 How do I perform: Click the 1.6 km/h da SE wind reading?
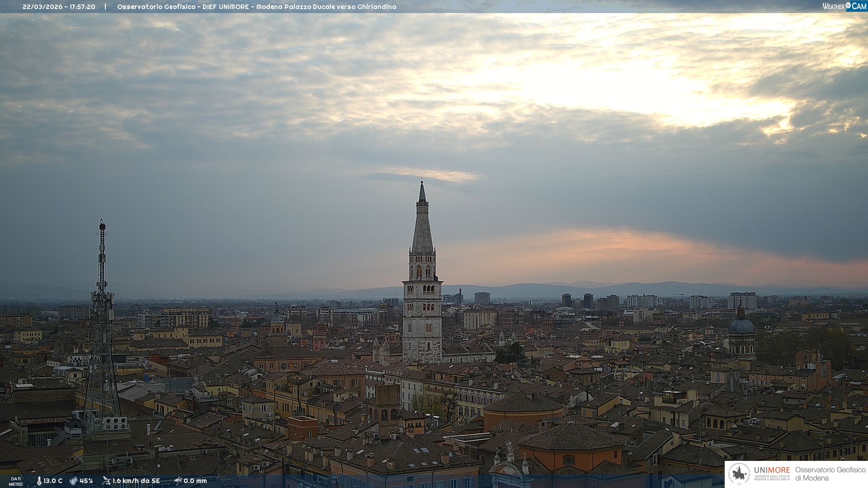point(136,481)
